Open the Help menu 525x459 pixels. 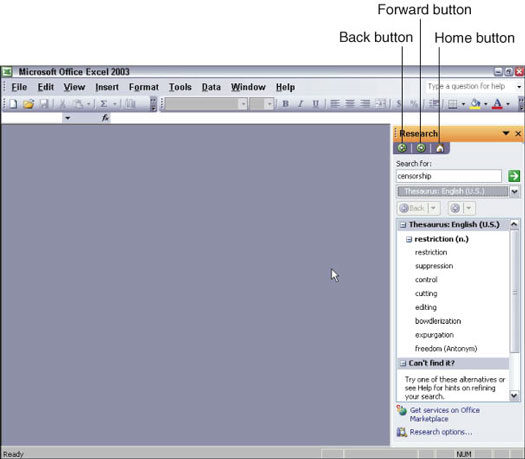(285, 87)
